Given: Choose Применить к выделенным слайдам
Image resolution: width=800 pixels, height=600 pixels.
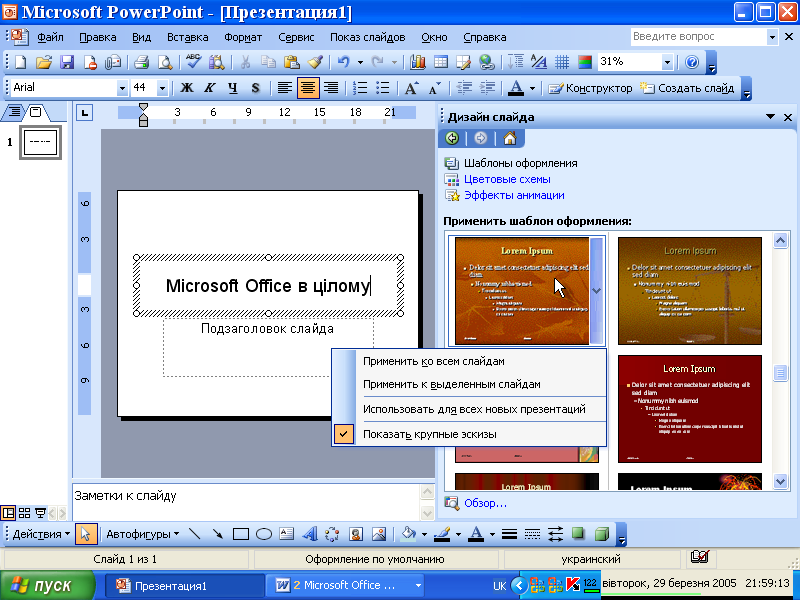Looking at the screenshot, I should click(469, 384).
